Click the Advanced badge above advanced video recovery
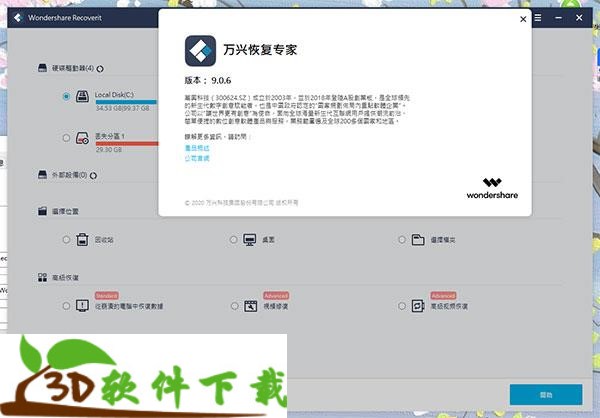Screen dimensions: 600x418 click(x=443, y=296)
